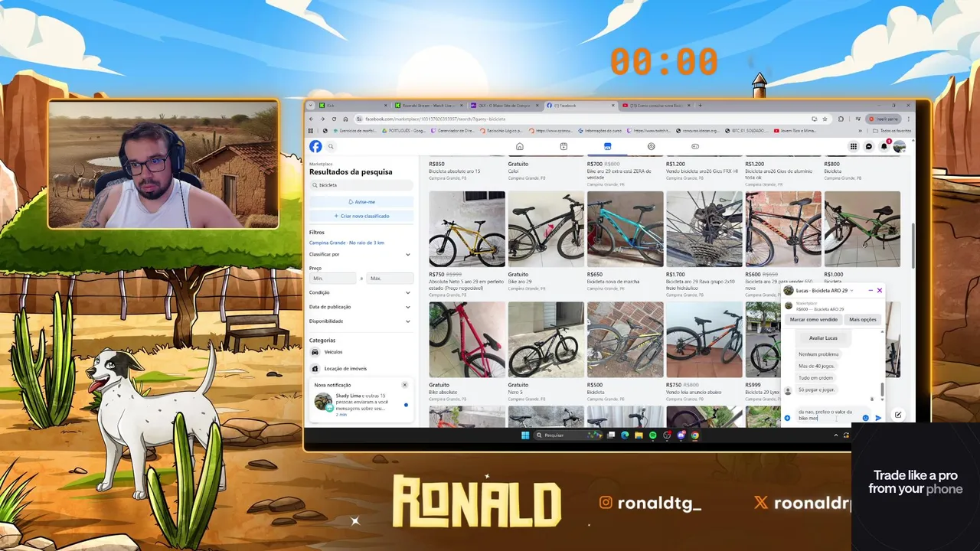The width and height of the screenshot is (980, 551).
Task: Go to Facebook Home feed icon
Action: pos(519,146)
